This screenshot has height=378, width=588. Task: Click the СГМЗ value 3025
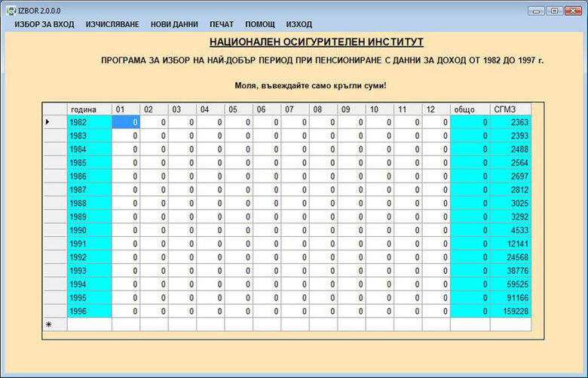[x=511, y=203]
